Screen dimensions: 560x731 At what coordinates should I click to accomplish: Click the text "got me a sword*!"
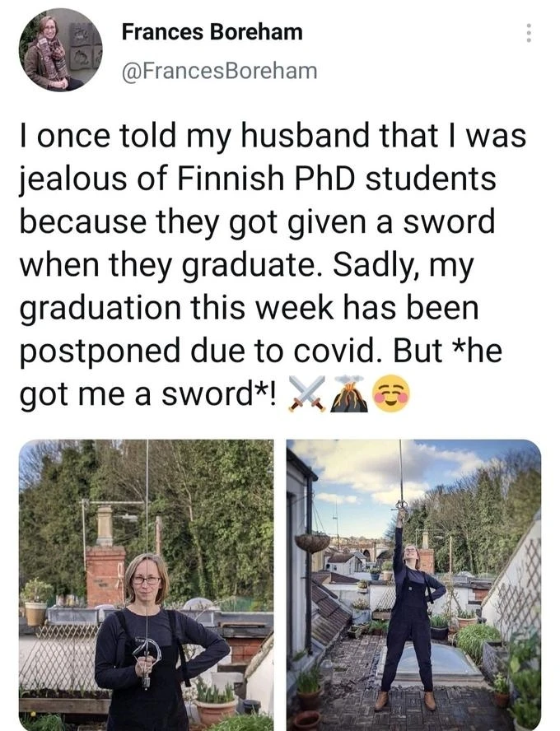coord(148,395)
